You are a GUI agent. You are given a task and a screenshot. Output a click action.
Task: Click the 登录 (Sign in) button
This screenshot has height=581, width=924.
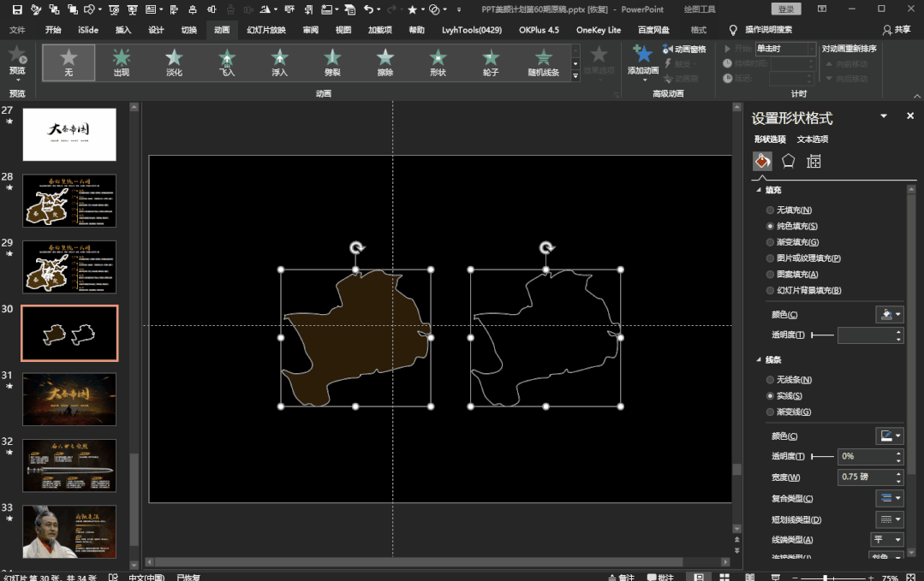point(786,9)
